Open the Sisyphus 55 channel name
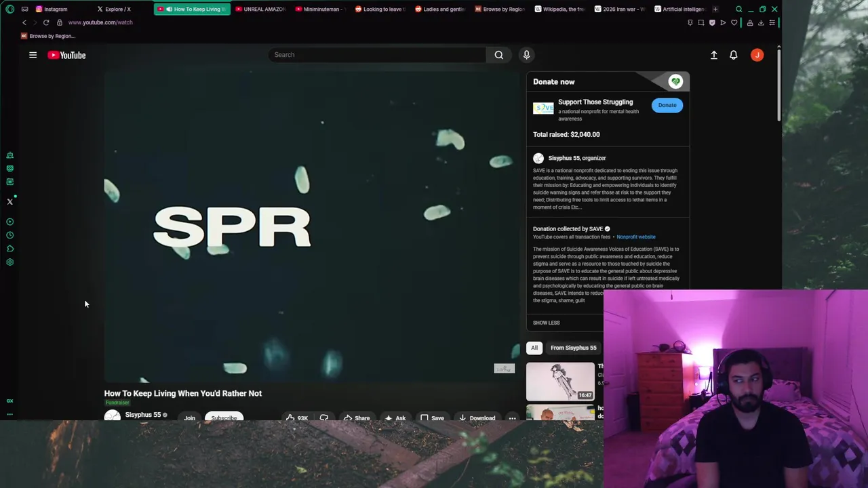The height and width of the screenshot is (488, 868). point(143,415)
